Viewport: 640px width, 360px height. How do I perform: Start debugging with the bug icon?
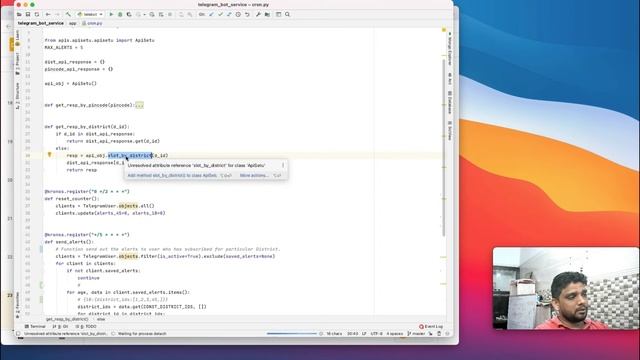click(120, 14)
